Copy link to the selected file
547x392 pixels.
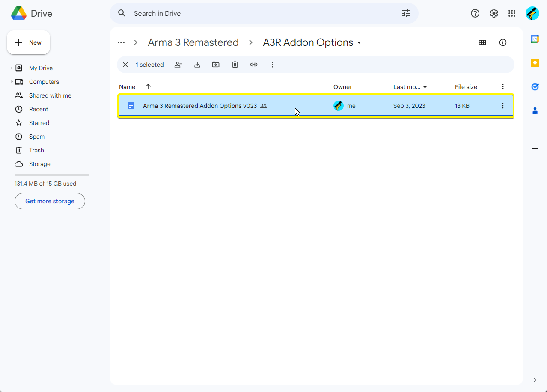pos(254,65)
